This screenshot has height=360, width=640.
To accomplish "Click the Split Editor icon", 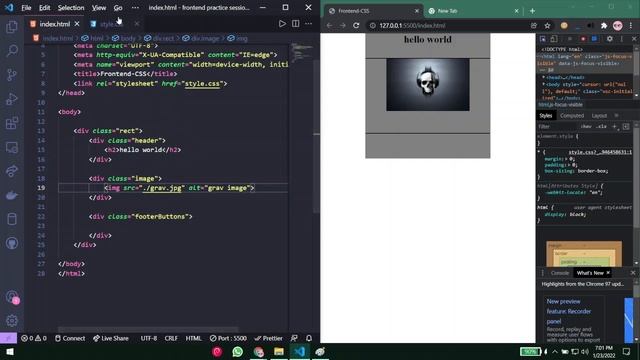I will [x=296, y=24].
